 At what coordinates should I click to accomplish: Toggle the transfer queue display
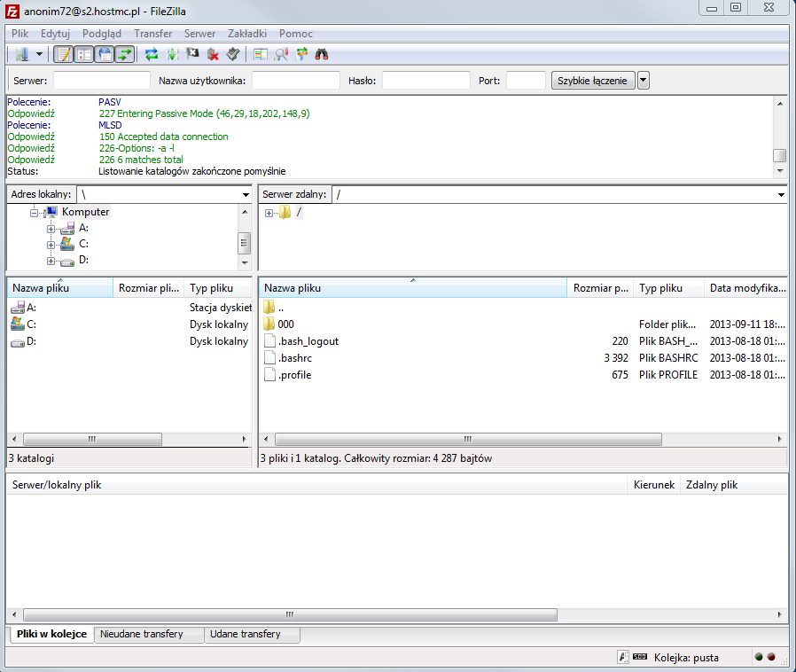click(125, 54)
